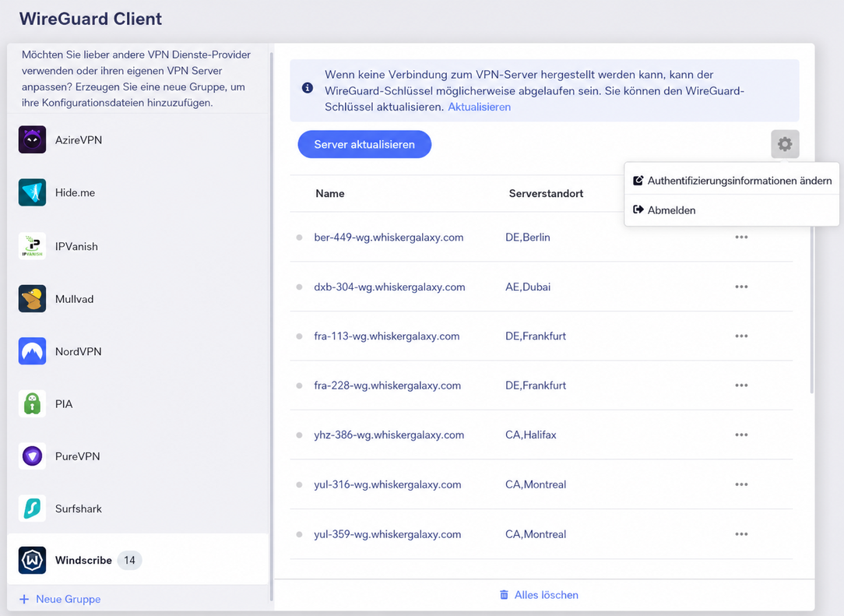Choose Abmelden from the settings menu
844x616 pixels.
[732, 210]
